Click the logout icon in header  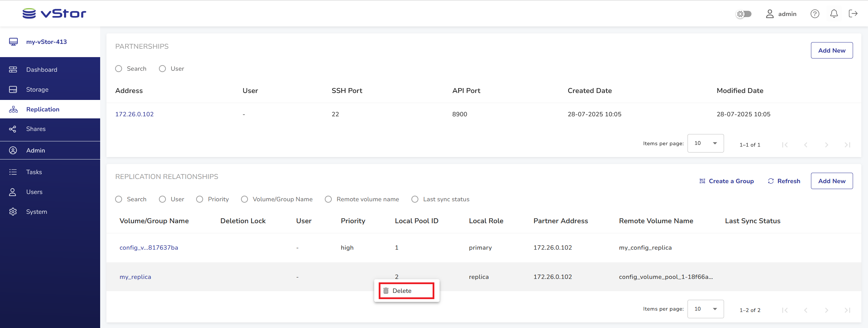[x=853, y=14]
